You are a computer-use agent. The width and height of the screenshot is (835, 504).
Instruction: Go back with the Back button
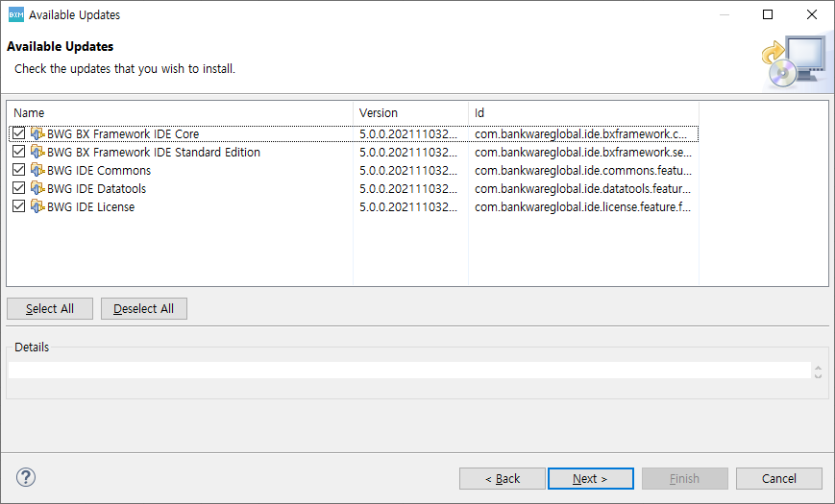point(503,478)
